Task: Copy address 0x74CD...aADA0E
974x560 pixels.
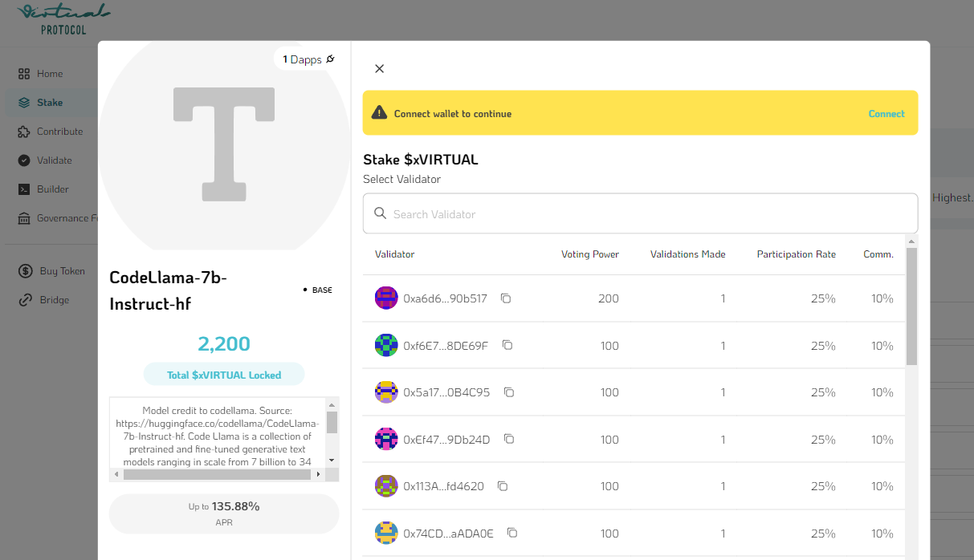Action: point(511,533)
